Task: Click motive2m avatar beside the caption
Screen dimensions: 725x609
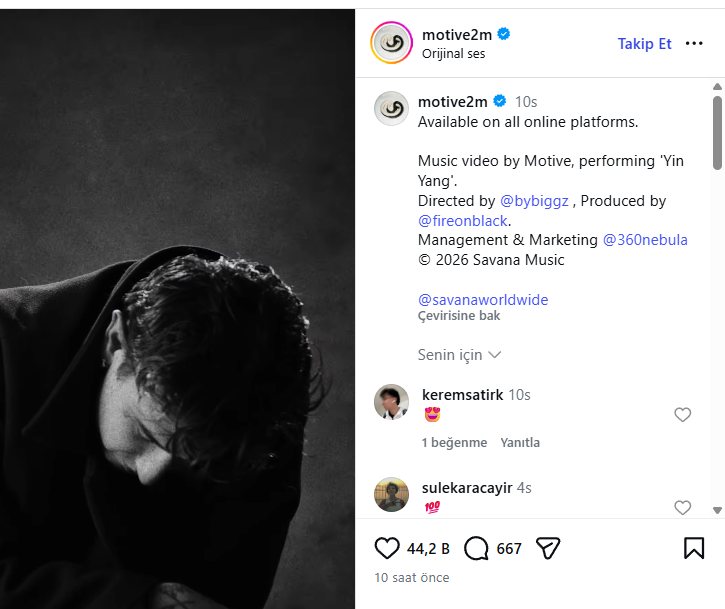Action: (391, 108)
